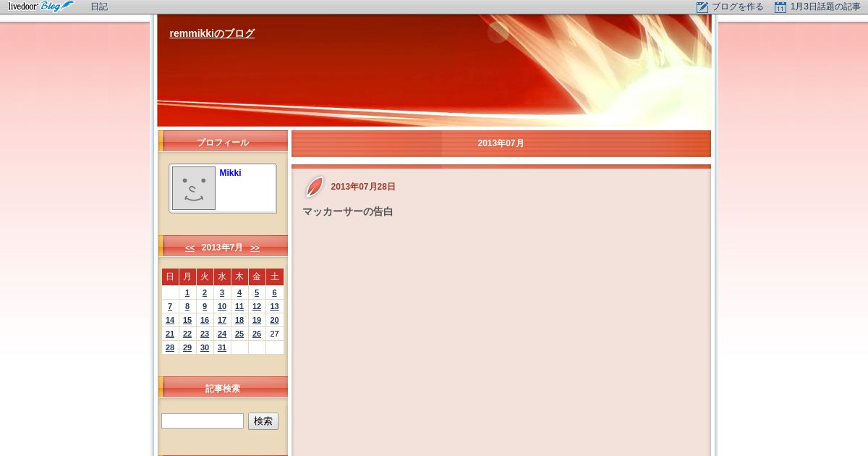The image size is (868, 456).
Task: Select calendar day 1
Action: [187, 292]
